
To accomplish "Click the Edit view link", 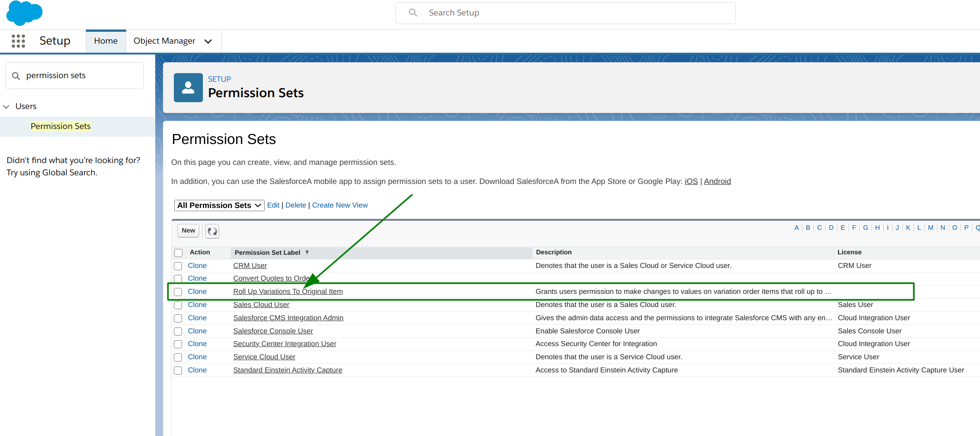I will click(273, 205).
